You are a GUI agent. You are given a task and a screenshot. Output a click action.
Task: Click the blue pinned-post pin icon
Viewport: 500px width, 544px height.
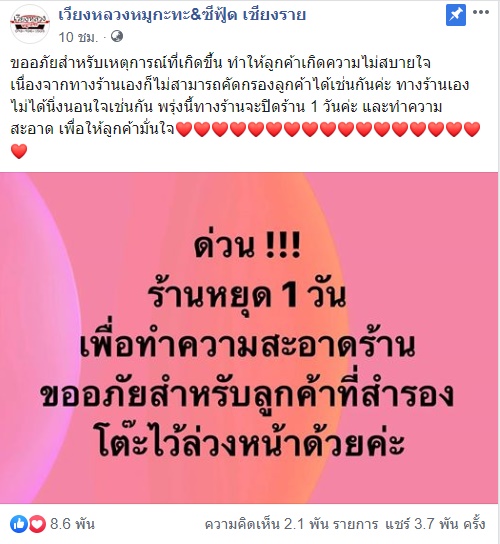456,16
